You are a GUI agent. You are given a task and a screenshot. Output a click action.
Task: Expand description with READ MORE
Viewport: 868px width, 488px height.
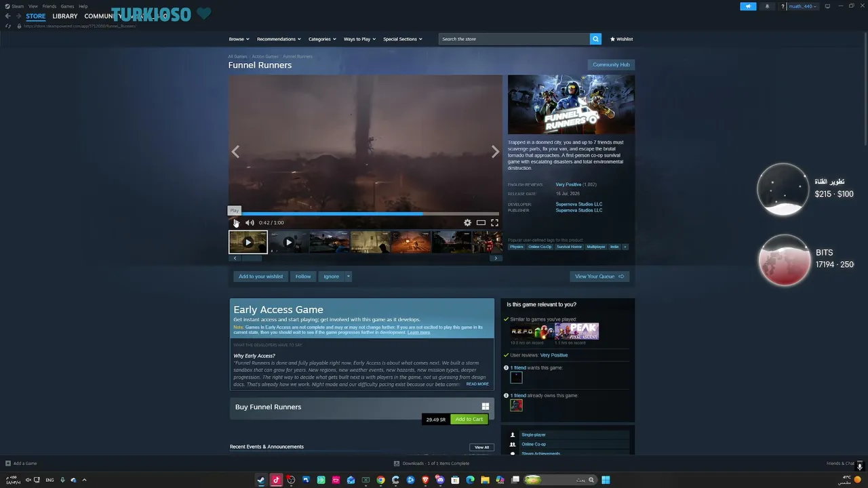click(477, 384)
